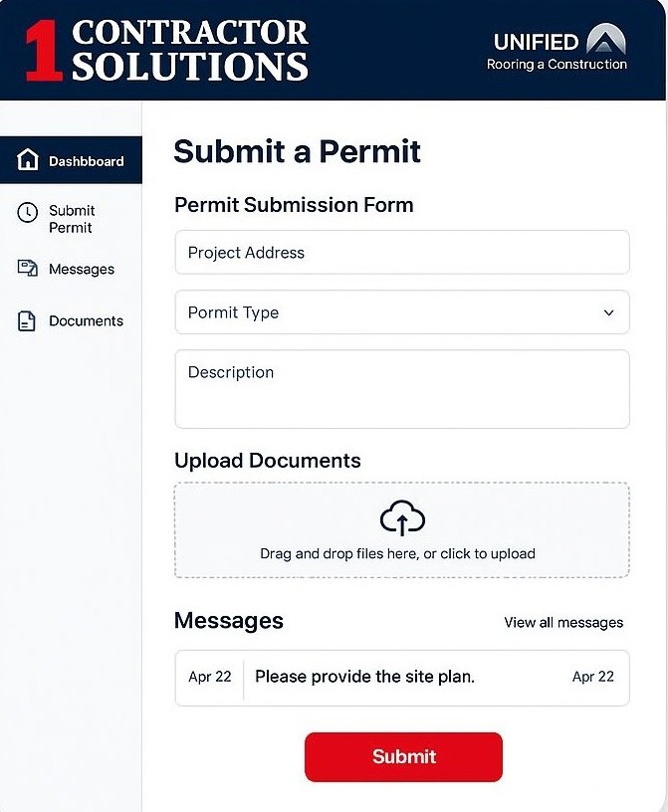Click the drag and drop upload area
The height and width of the screenshot is (812, 668).
point(402,529)
